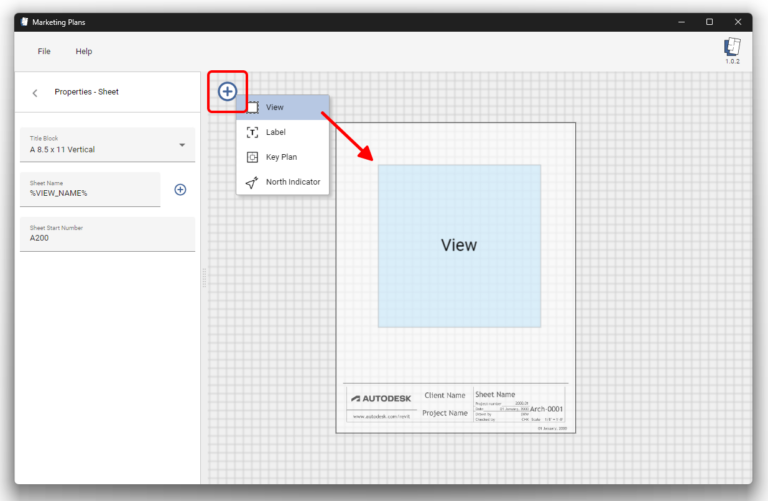768x501 pixels.
Task: Click the Autodesk logo in the title block
Action: coord(381,398)
